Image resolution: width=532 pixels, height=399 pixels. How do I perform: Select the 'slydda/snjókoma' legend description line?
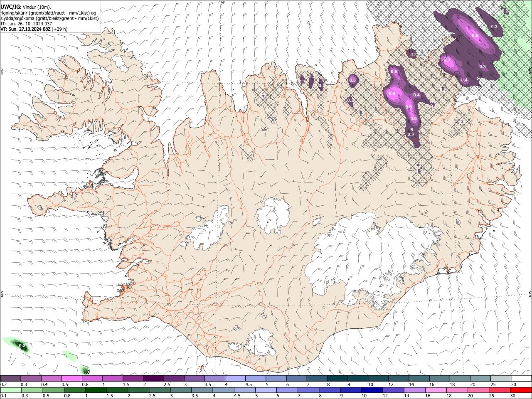click(49, 18)
